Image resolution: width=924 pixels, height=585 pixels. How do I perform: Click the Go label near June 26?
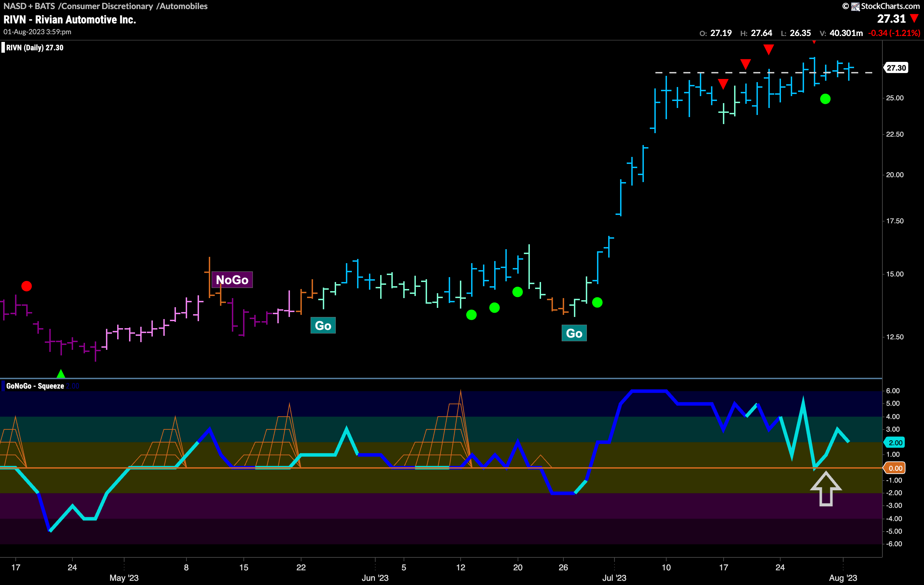(x=574, y=333)
